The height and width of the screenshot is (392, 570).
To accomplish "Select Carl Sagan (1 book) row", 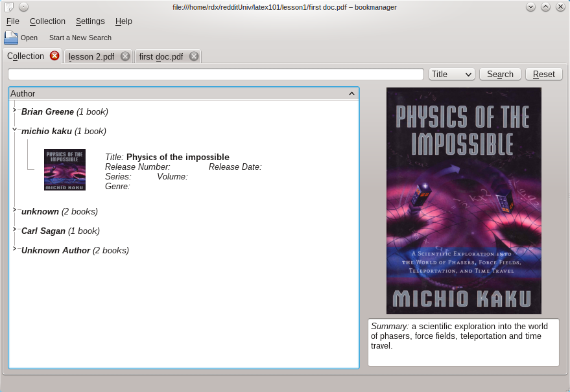I will point(61,231).
